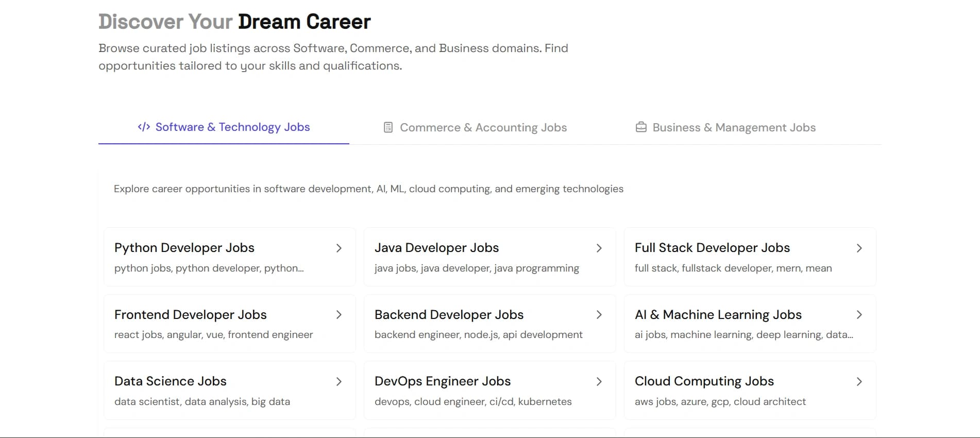Viewport: 980px width, 438px height.
Task: Open AI & Machine Learning Jobs listing
Action: coord(750,323)
